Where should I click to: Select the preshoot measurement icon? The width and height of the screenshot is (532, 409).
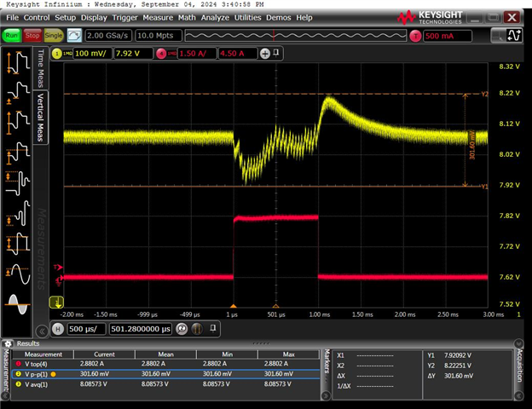click(18, 214)
